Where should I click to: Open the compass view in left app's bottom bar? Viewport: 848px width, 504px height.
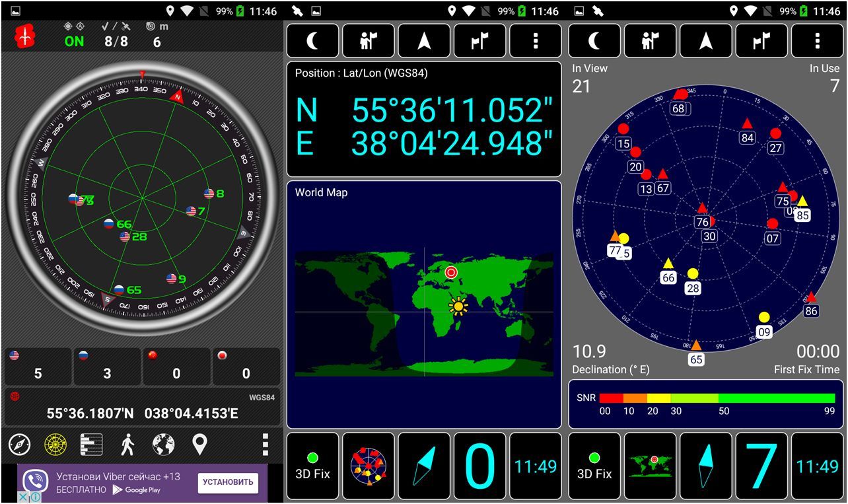[20, 445]
